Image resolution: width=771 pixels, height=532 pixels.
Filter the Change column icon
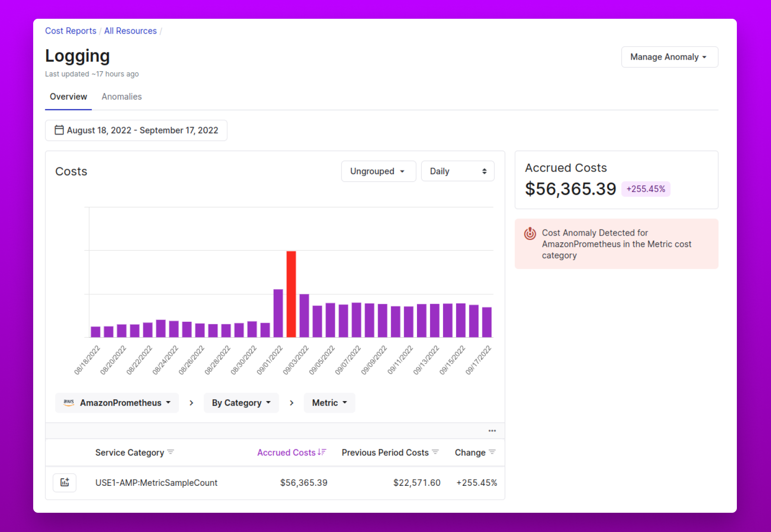pos(492,452)
